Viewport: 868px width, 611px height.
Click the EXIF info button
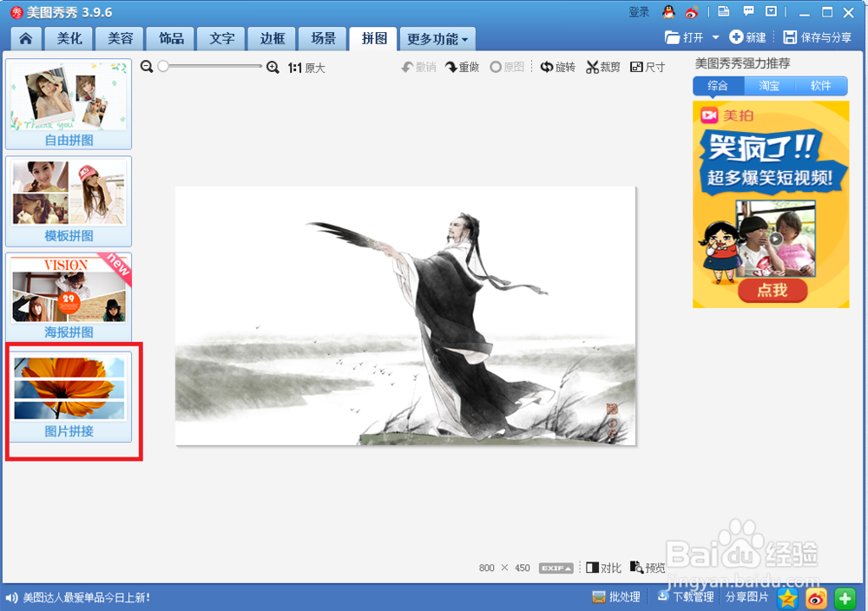click(x=556, y=568)
